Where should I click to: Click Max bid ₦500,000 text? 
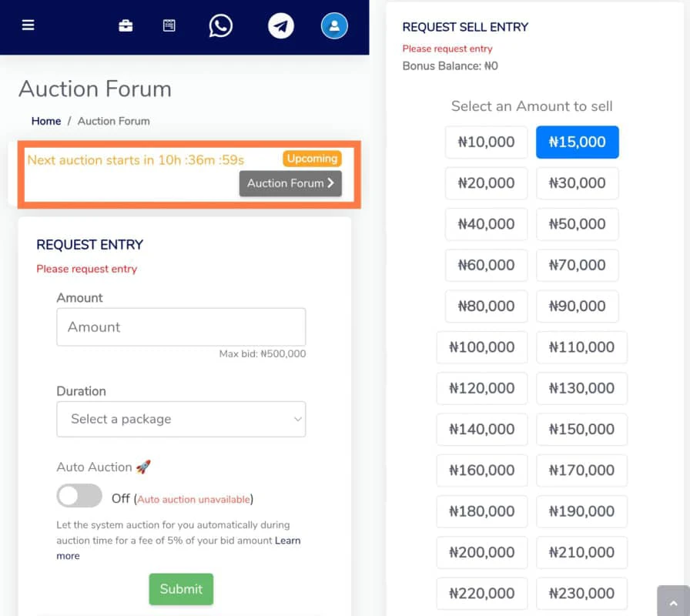[x=263, y=353]
